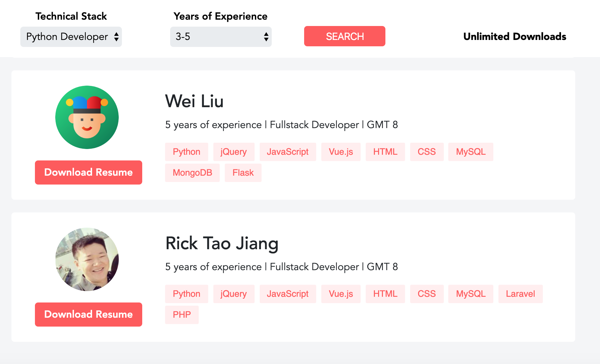Select the HTML tag on Rick Tao Jiang's card
This screenshot has height=364, width=600.
[x=385, y=294]
